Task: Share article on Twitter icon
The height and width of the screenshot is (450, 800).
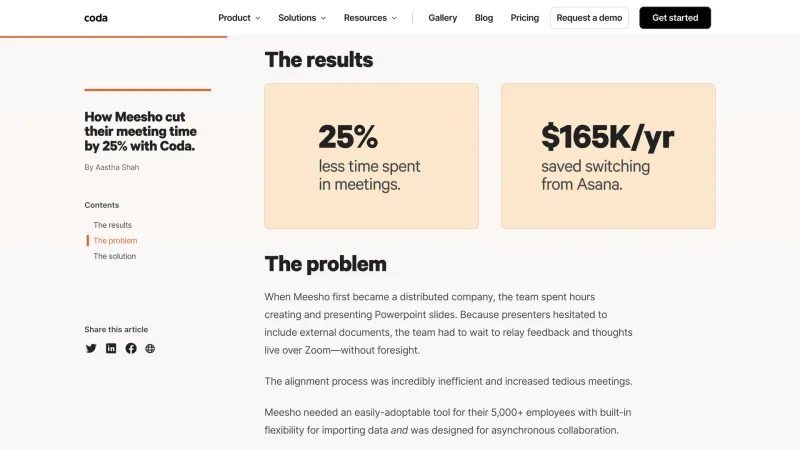Action: [91, 348]
